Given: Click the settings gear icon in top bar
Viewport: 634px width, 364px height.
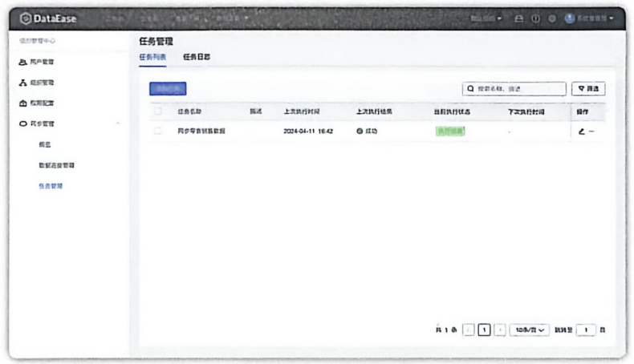Looking at the screenshot, I should pos(552,18).
